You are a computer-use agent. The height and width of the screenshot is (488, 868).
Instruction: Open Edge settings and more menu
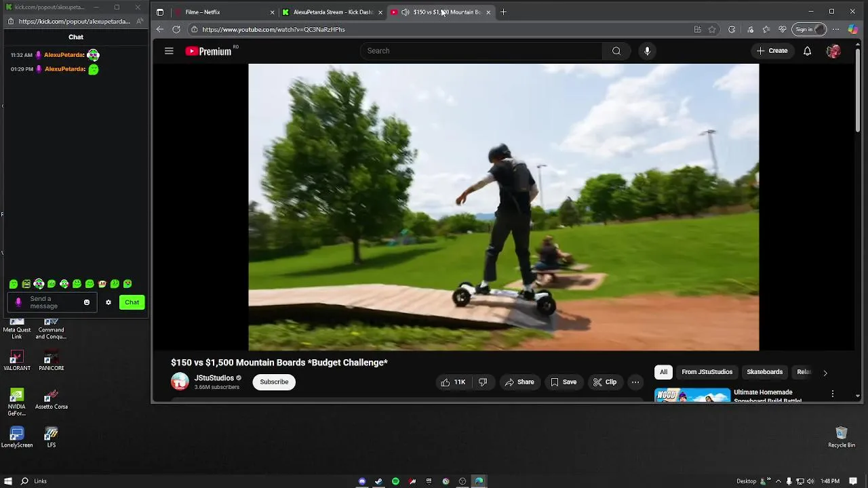tap(835, 29)
